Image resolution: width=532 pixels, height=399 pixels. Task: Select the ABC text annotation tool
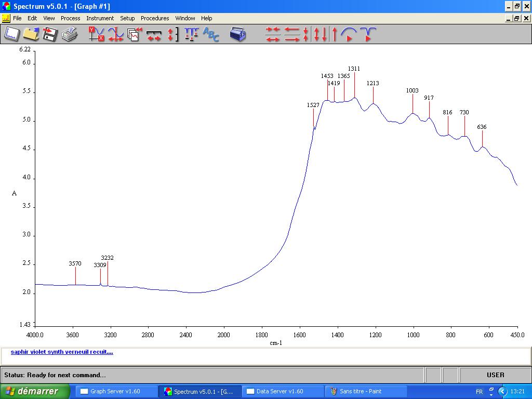pos(211,34)
